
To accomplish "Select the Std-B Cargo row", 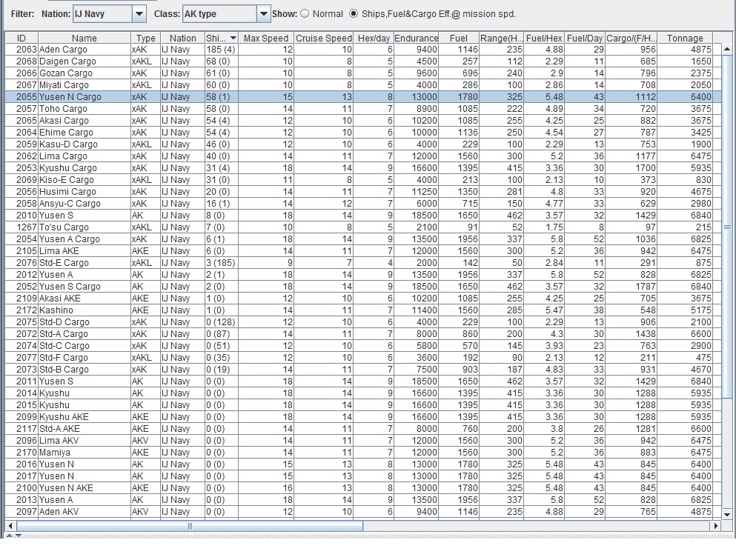I will pos(363,369).
